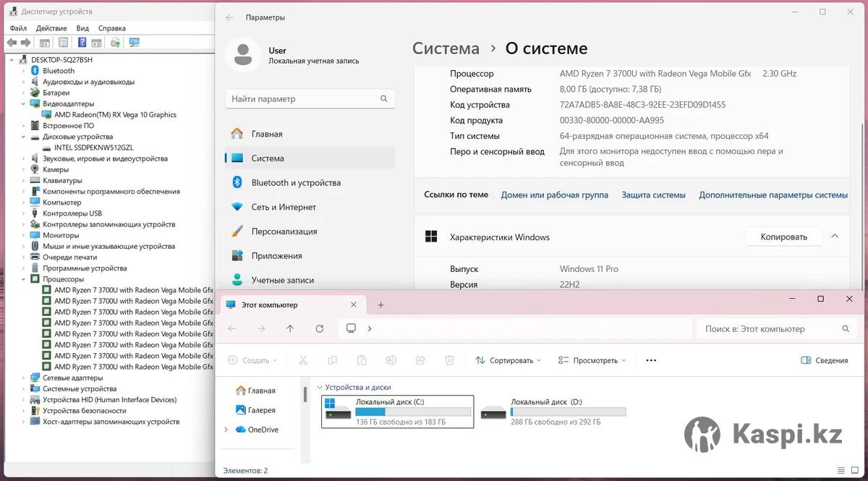This screenshot has width=868, height=481.
Task: Collapse the Windows specifications section chevron
Action: coord(835,237)
